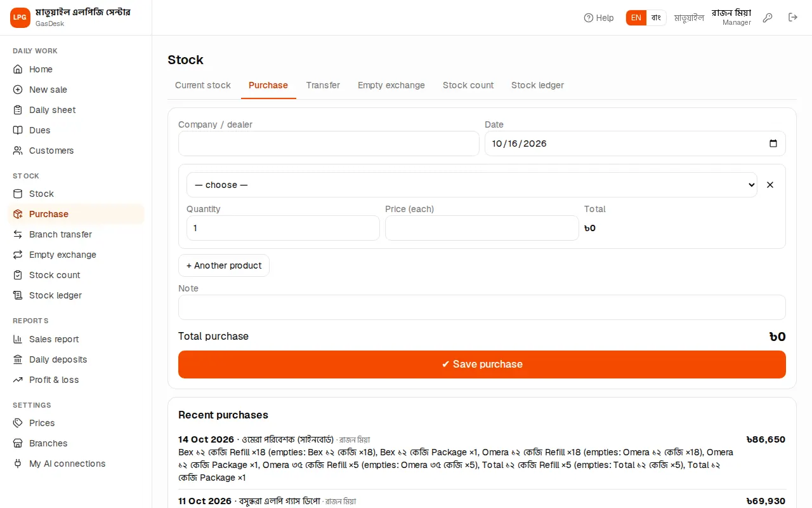Viewport: 812px width, 508px height.
Task: Add a row with '+ Another product'
Action: pos(224,265)
